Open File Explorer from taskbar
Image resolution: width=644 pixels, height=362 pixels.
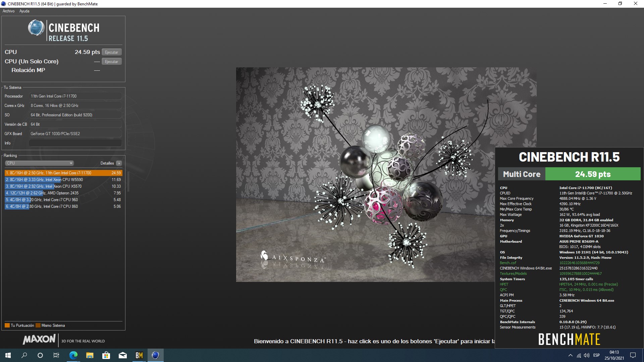point(90,355)
